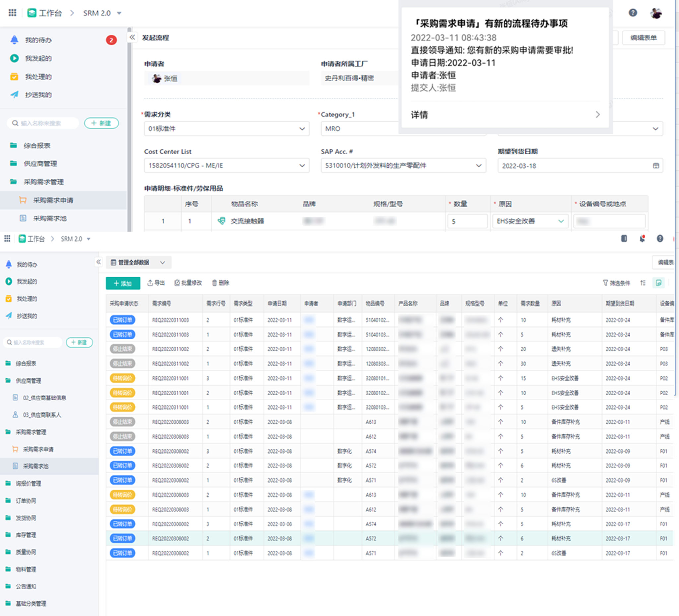Open the app grid launcher at top left

[x=13, y=13]
